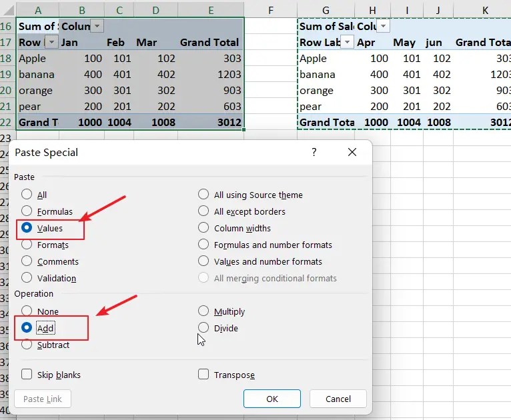Viewport: 511px width, 420px height.
Task: Select column E header
Action: point(211,10)
